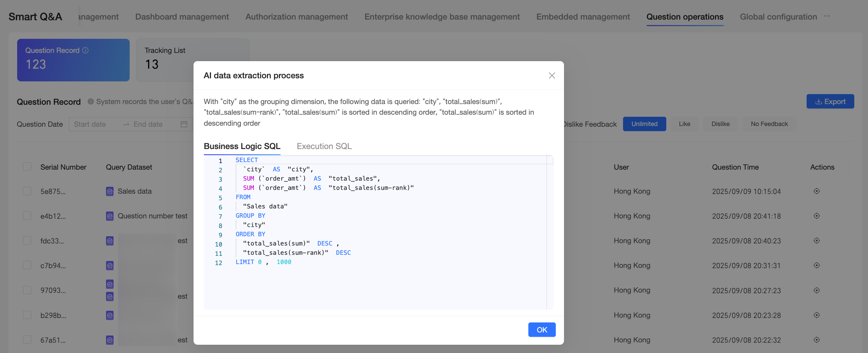Click the Sales data dataset icon
Screen dimensions: 868x353
pos(110,191)
